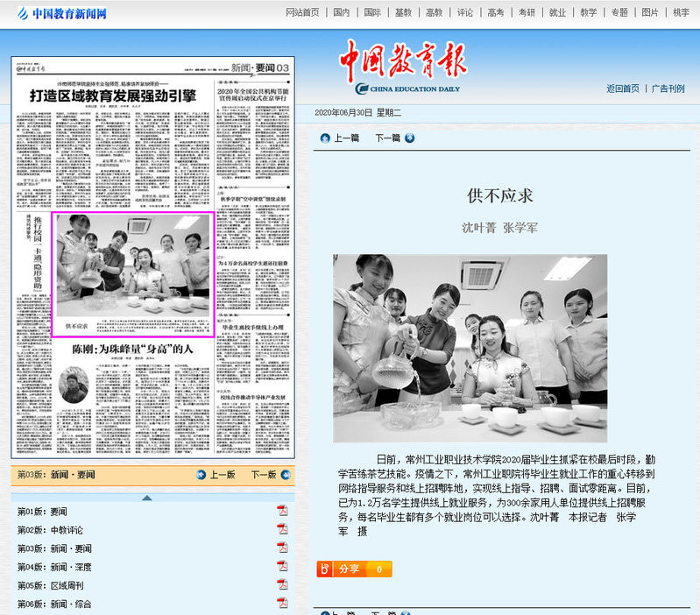The image size is (700, 615).
Task: Click the blue left-arrow icon beside 上一篇
Action: tap(325, 138)
